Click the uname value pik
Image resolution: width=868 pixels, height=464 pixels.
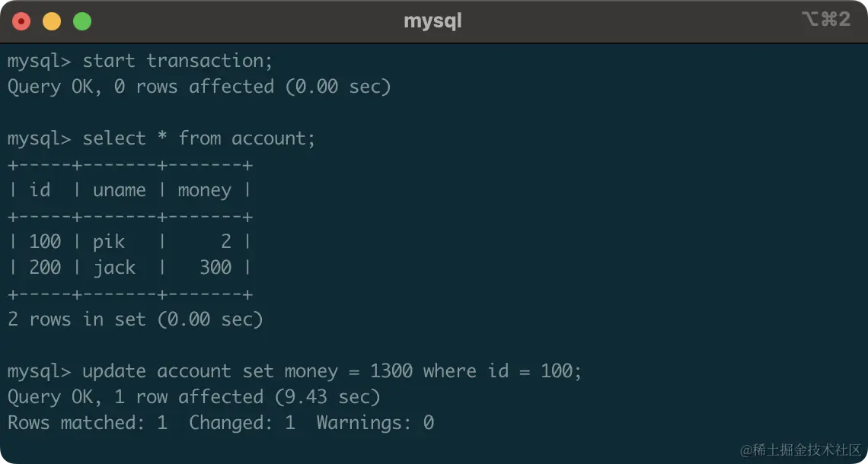pos(109,242)
